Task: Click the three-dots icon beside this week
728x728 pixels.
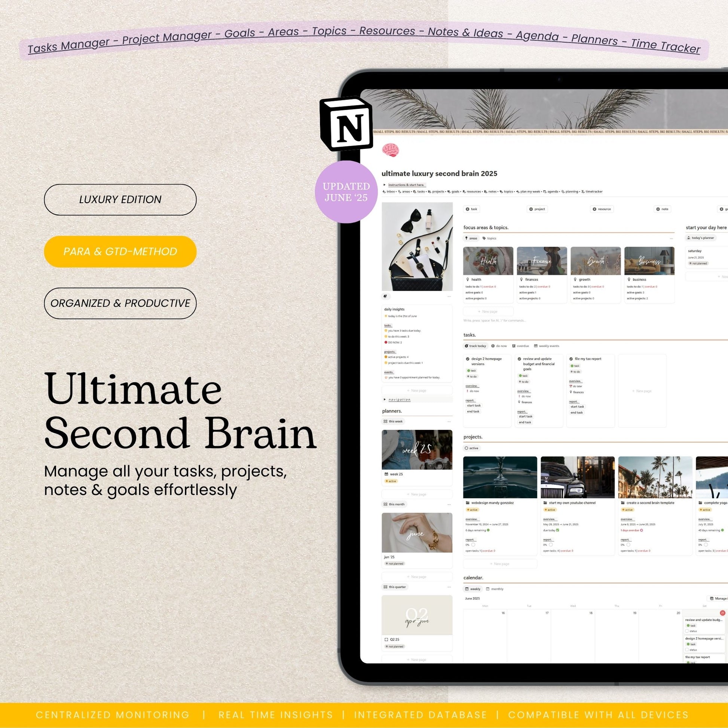Action: coord(449,421)
